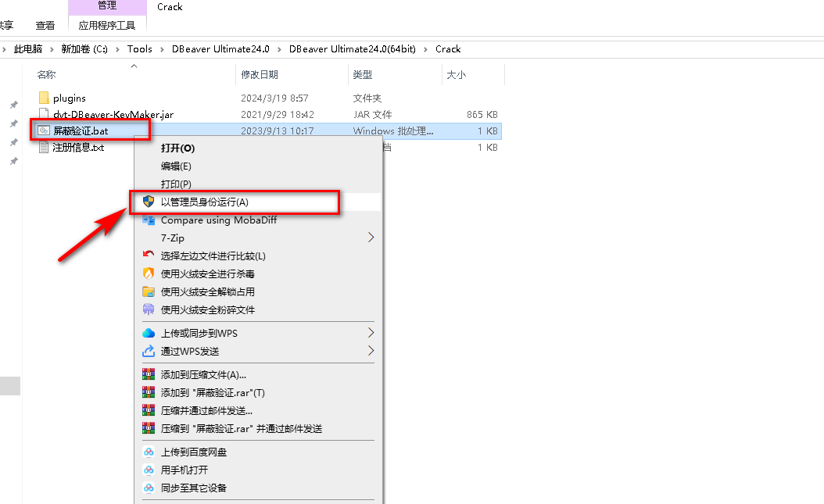Open the 查看 ribbon tab
The width and height of the screenshot is (824, 504).
coord(45,25)
